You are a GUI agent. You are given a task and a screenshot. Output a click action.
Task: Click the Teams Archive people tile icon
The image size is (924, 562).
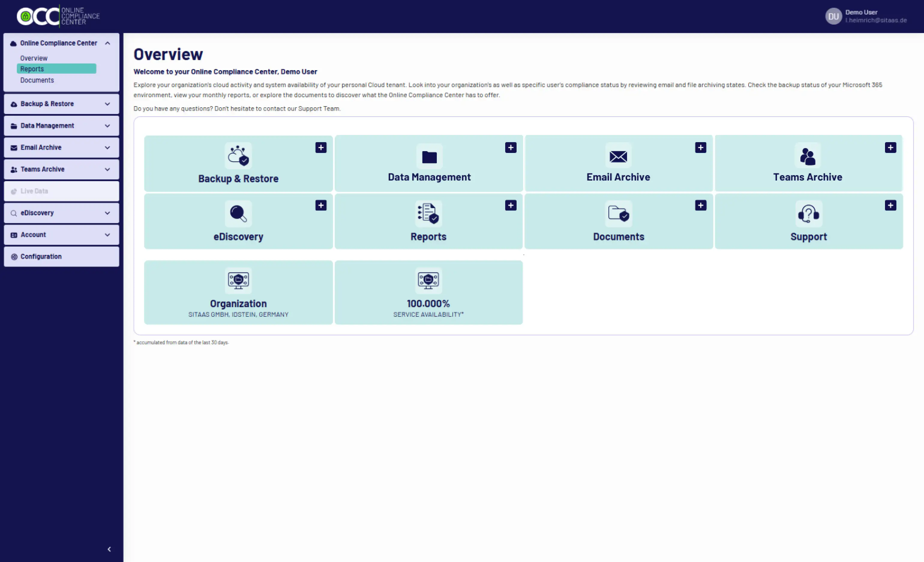(x=807, y=156)
